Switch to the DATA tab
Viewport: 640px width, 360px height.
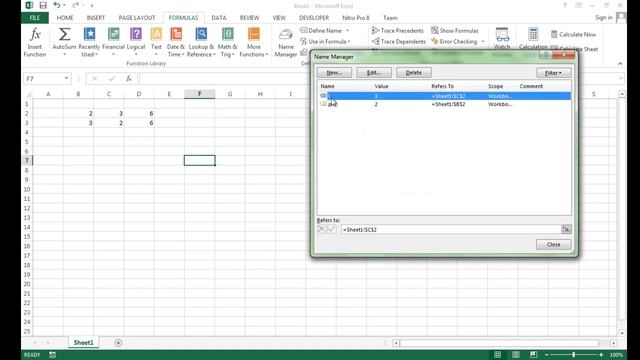tap(219, 18)
